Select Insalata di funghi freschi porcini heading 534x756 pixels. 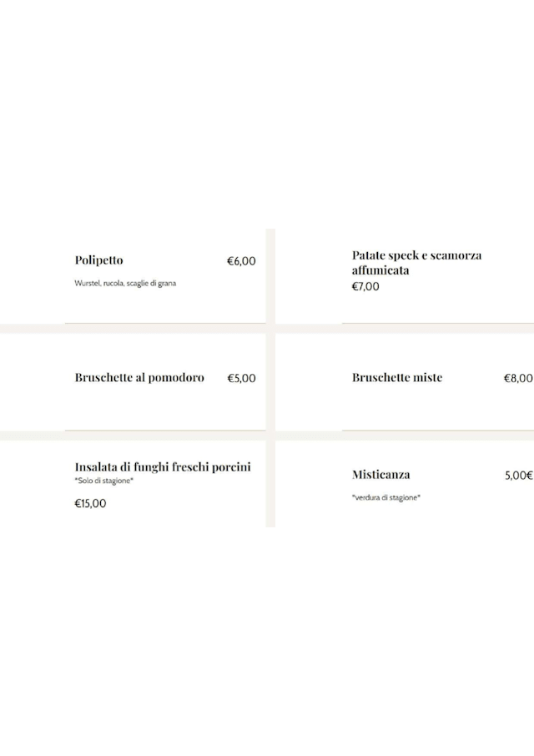(x=163, y=467)
